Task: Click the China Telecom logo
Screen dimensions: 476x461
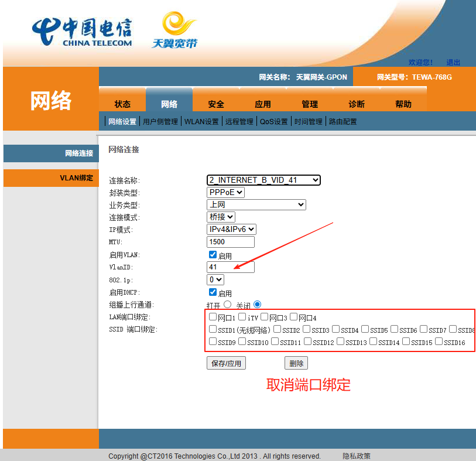Action: coord(82,32)
